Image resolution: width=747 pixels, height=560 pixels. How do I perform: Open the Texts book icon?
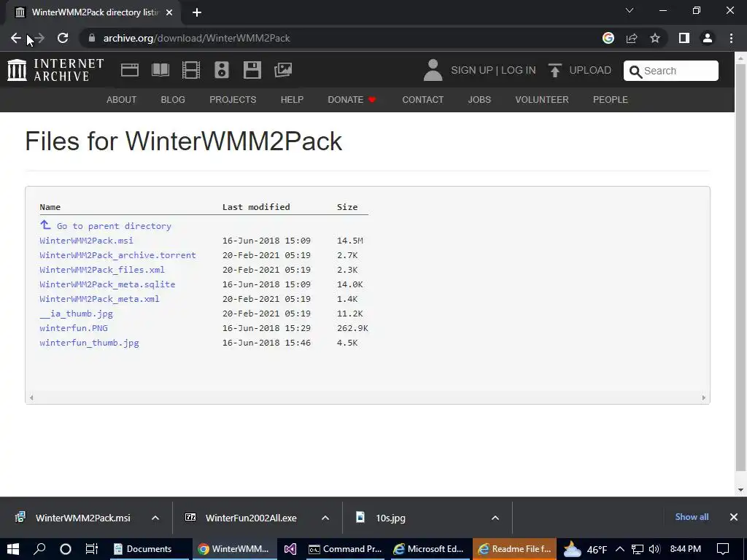(160, 70)
